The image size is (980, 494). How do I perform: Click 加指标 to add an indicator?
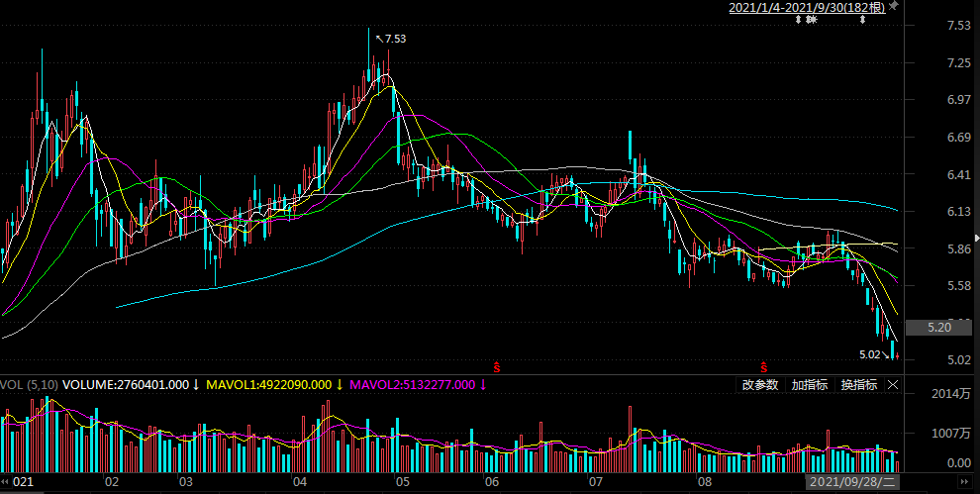tap(809, 385)
